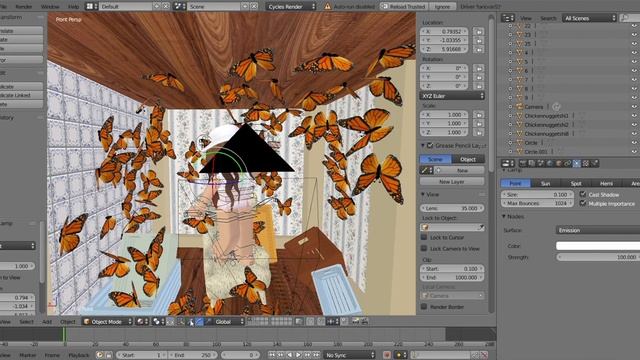Select the Sun lamp type
The image size is (640, 360).
tap(546, 183)
